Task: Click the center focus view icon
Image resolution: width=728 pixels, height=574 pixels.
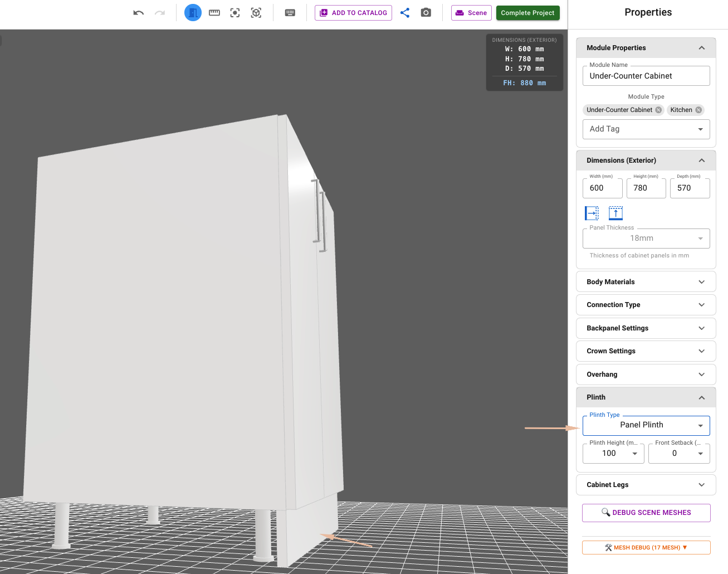Action: click(x=235, y=13)
